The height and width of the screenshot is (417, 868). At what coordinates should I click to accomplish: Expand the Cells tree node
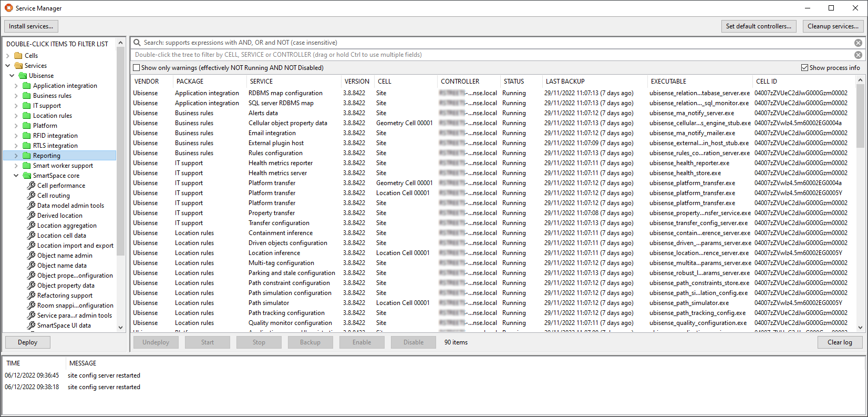(8, 56)
